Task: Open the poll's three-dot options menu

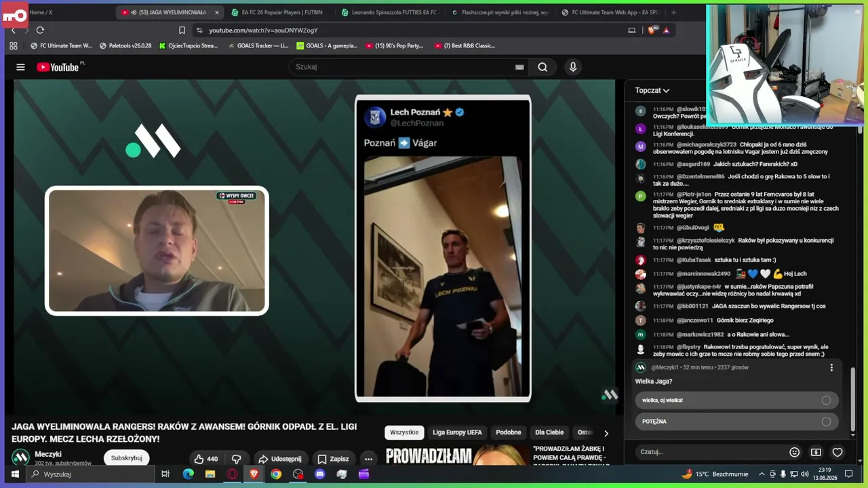Action: point(831,367)
